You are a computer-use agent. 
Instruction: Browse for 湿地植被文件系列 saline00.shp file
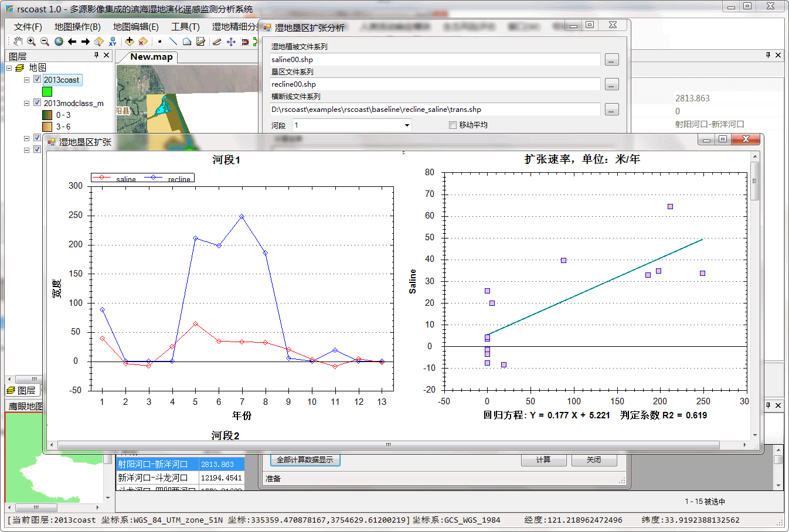point(611,60)
